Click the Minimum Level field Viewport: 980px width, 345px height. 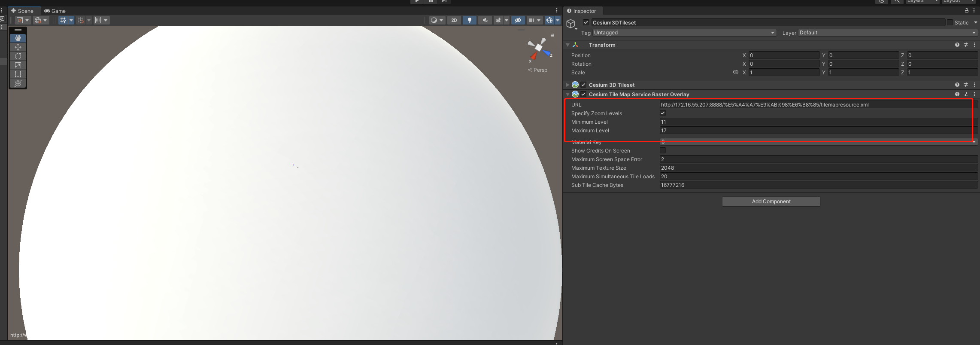pyautogui.click(x=819, y=122)
